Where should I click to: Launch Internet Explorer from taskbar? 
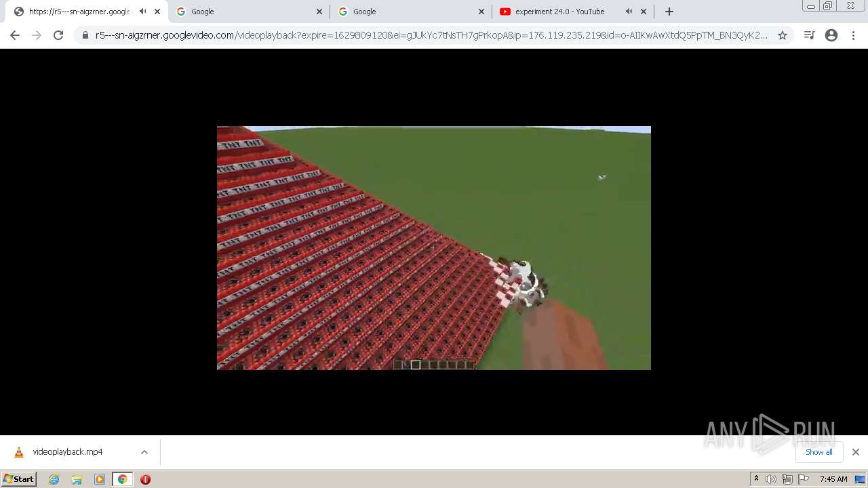(x=54, y=479)
